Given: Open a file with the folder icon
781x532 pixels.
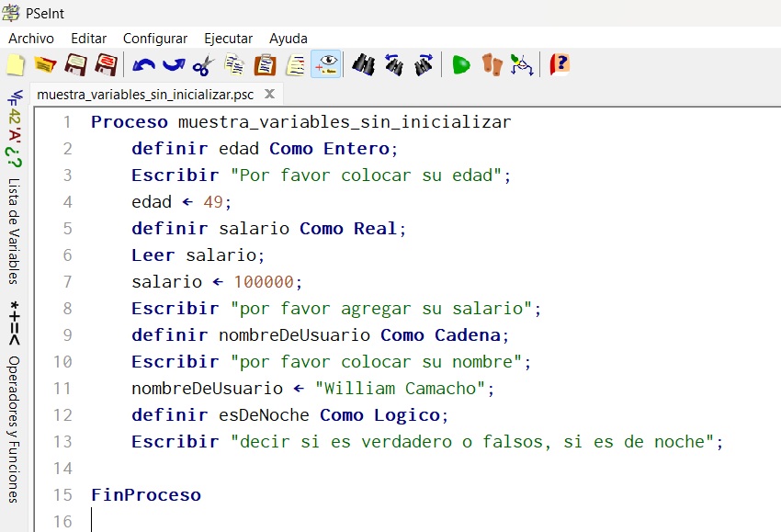Looking at the screenshot, I should 45,65.
